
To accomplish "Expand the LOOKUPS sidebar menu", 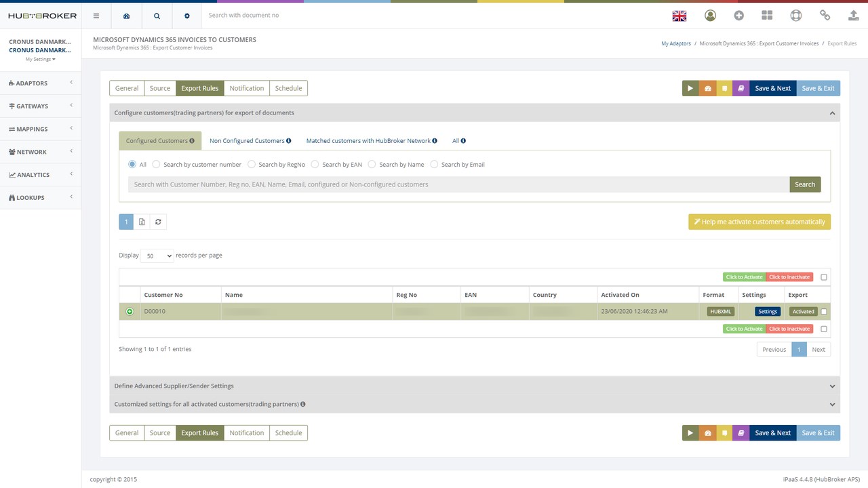I will [41, 198].
